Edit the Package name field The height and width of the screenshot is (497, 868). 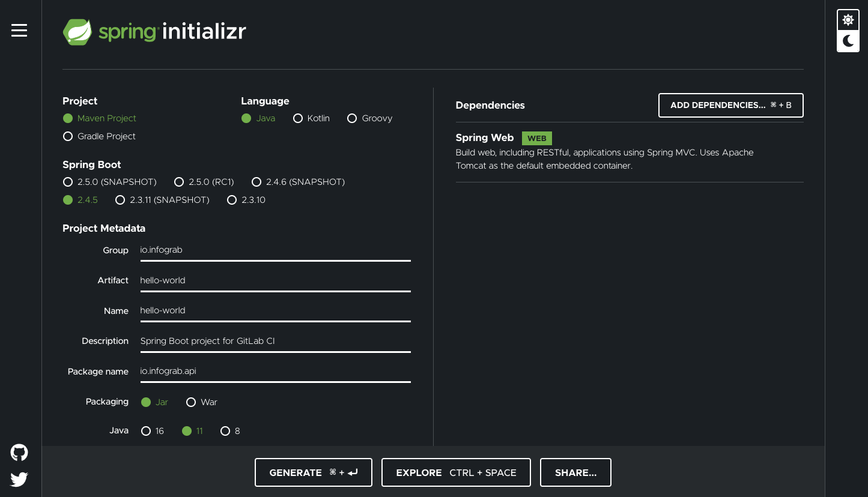click(x=275, y=371)
